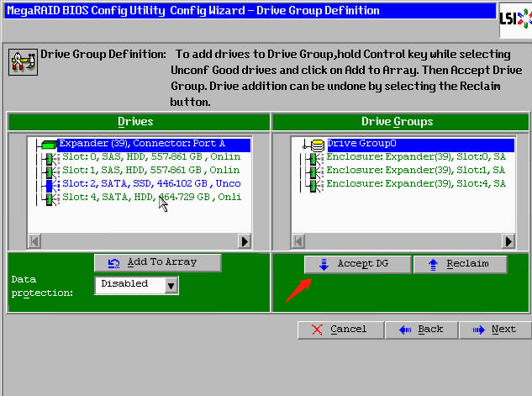Click the Drives panel header
The image size is (532, 396).
pyautogui.click(x=139, y=122)
